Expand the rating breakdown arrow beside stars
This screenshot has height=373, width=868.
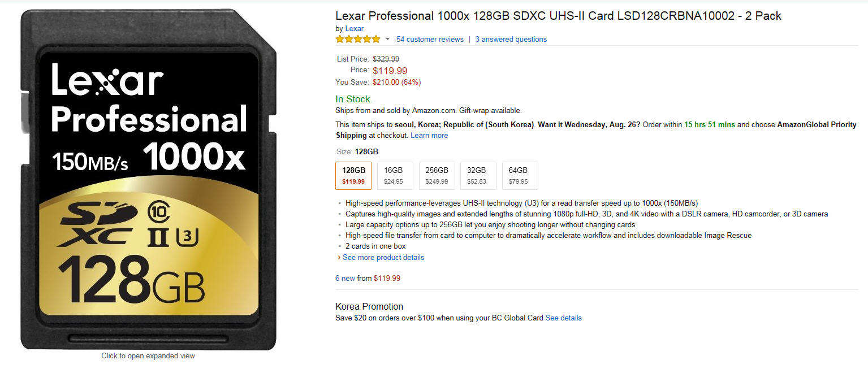(x=387, y=39)
